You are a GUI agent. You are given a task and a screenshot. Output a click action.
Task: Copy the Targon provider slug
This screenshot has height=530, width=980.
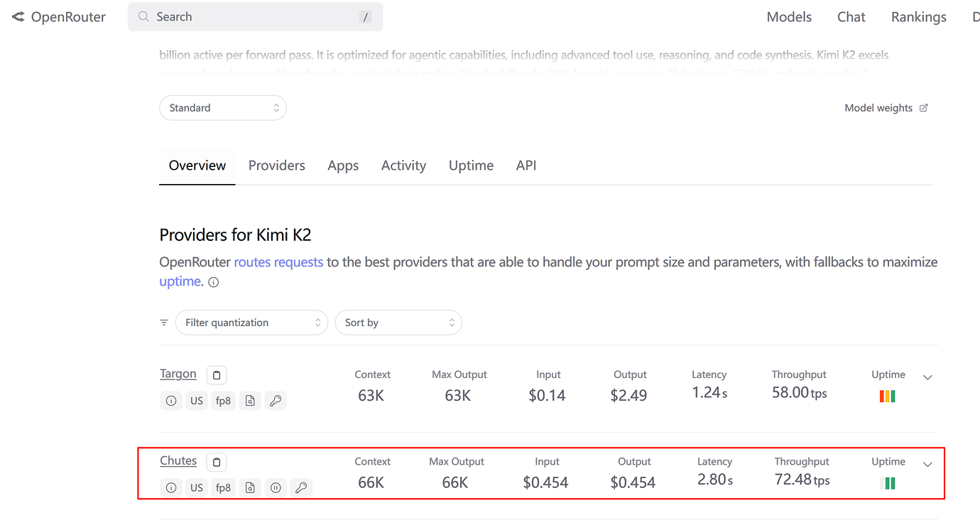(x=217, y=375)
